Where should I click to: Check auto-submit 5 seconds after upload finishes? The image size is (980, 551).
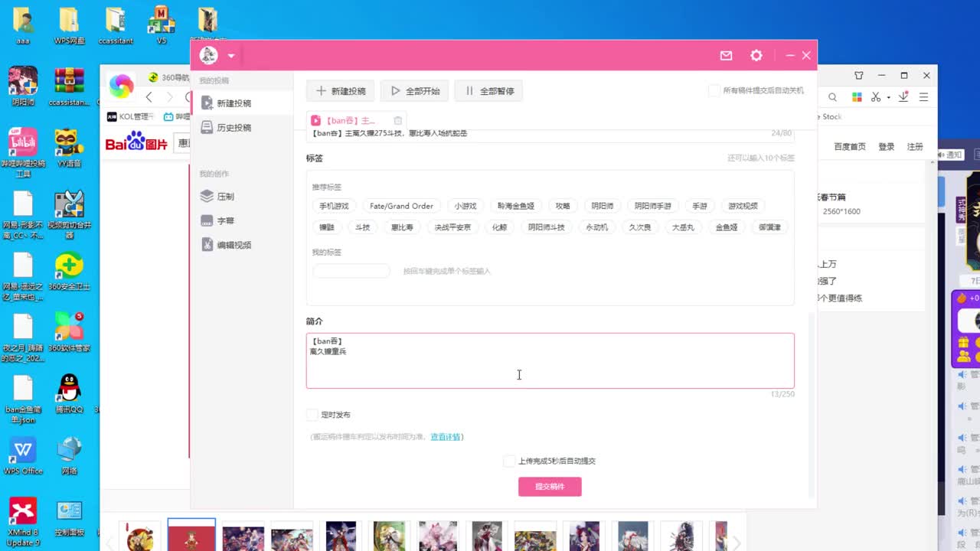[509, 461]
